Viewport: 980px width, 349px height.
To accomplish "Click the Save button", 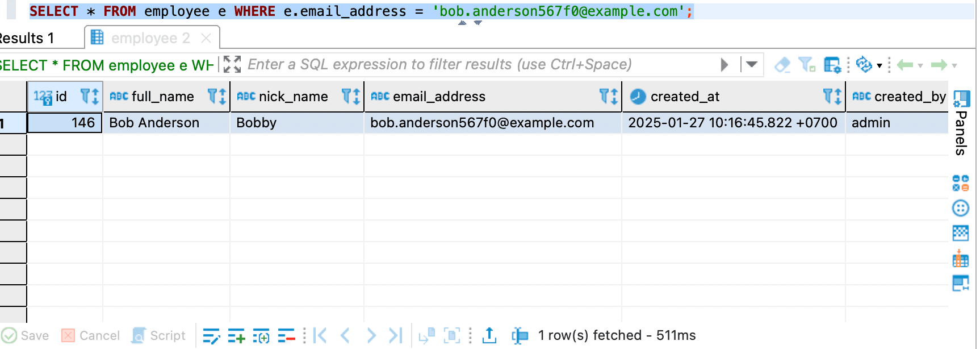I will point(26,335).
